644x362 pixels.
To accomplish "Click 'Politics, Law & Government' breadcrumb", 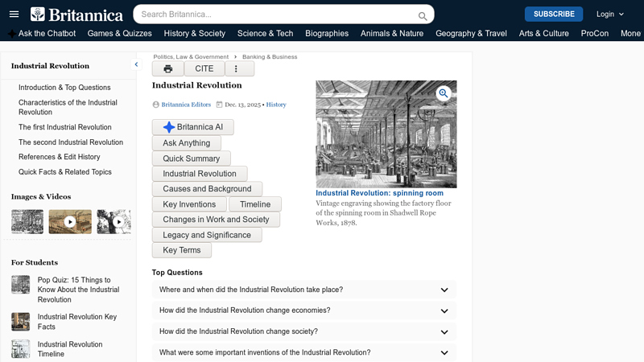I will (x=191, y=56).
